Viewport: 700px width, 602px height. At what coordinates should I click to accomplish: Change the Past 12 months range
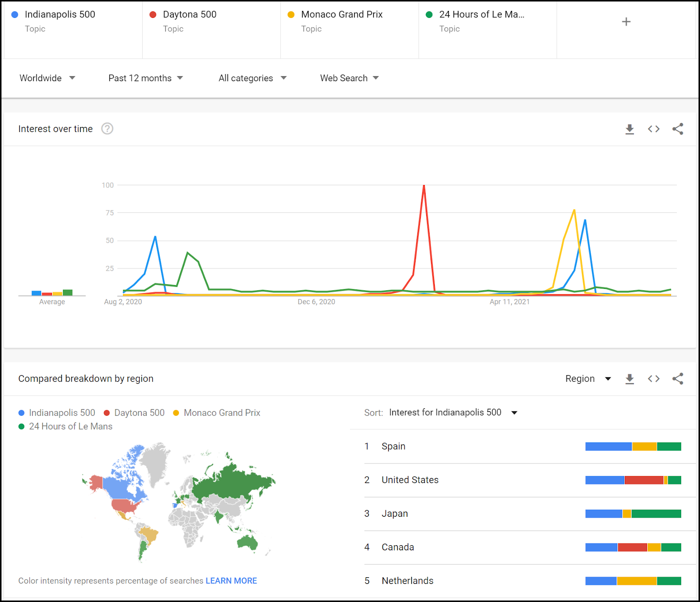pos(145,78)
